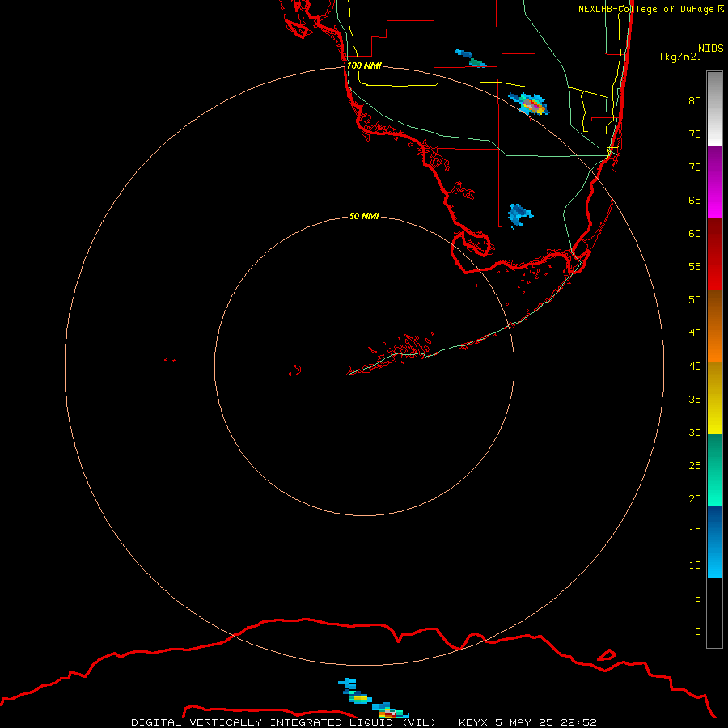This screenshot has width=728, height=728.
Task: Click the small blue-green echo near the top
Action: coord(470,58)
